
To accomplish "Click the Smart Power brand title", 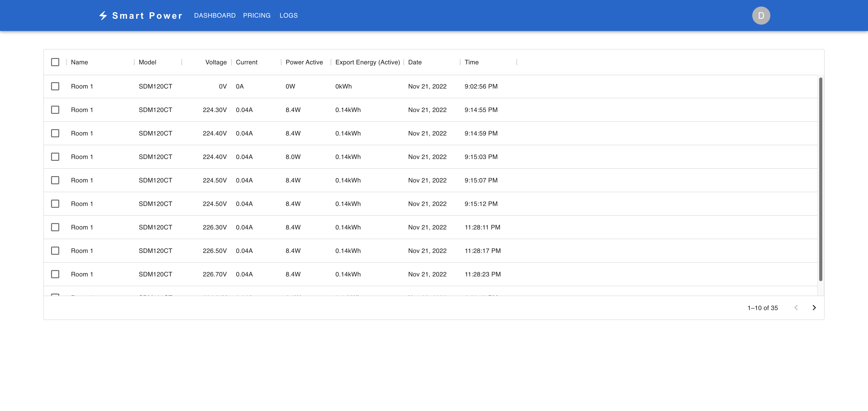I will [147, 16].
